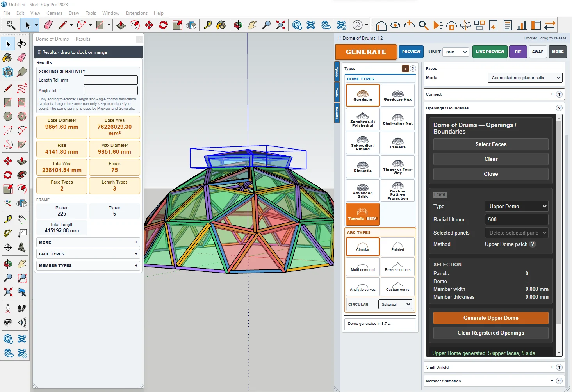Select the Eraser tool in top toolbar
This screenshot has height=392, width=572.
click(x=48, y=25)
